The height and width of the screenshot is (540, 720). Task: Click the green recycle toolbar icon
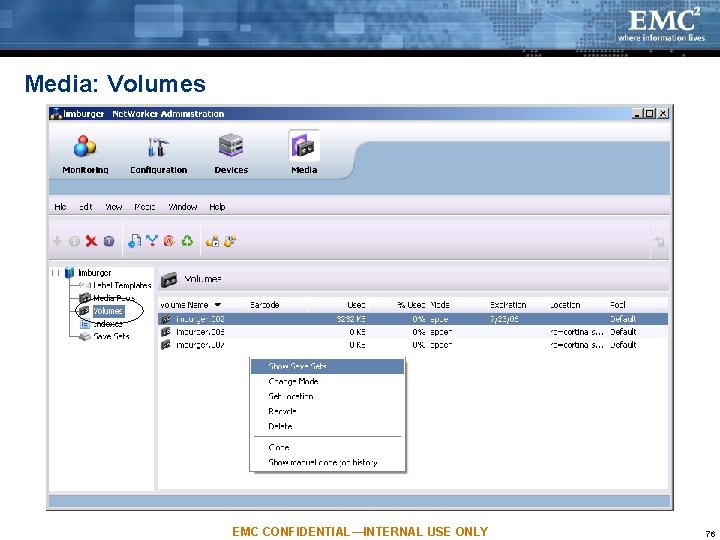[187, 241]
